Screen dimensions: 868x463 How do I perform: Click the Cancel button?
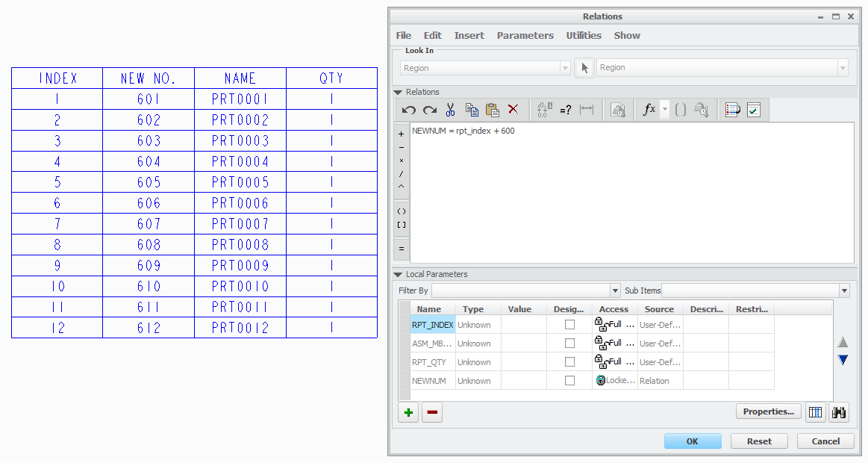point(825,441)
